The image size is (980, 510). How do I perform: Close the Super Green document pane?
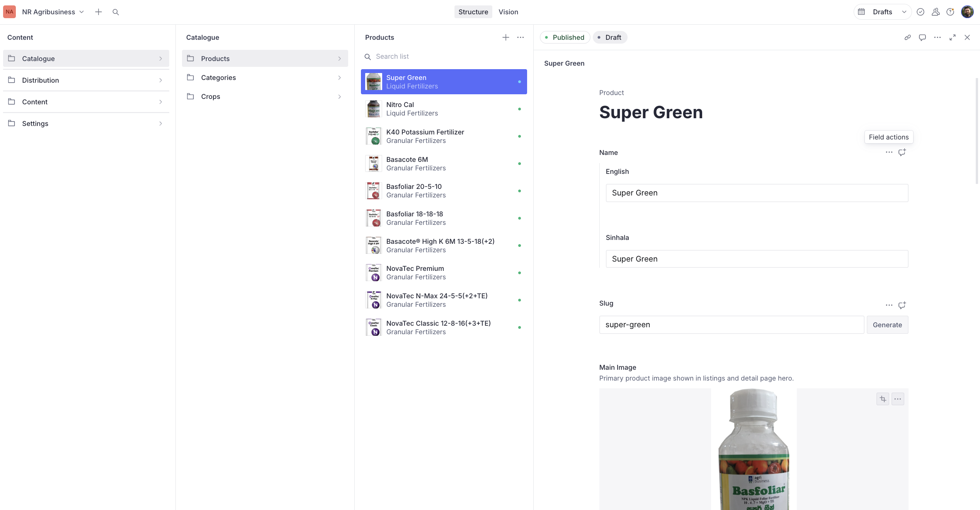pos(967,37)
